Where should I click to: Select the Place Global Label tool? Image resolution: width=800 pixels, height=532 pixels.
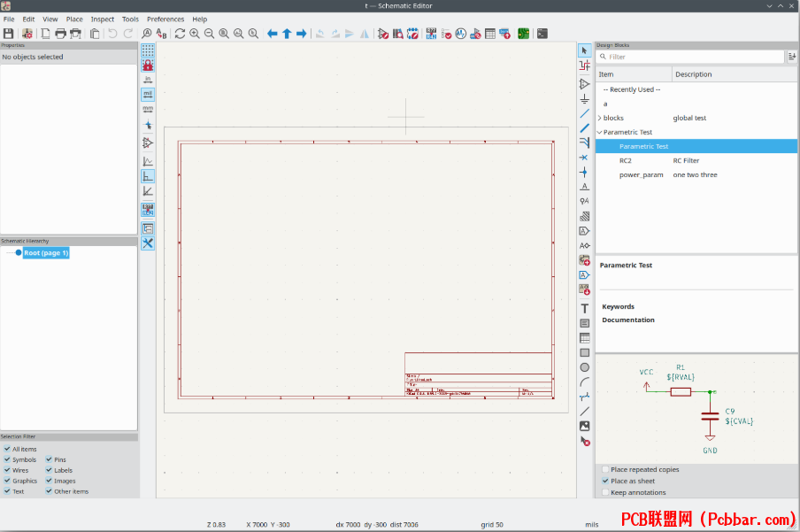tap(585, 231)
